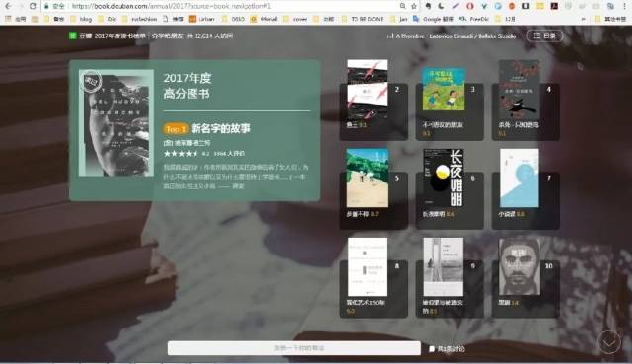Reload the page
Viewport: 632px width, 364px height.
[33, 6]
